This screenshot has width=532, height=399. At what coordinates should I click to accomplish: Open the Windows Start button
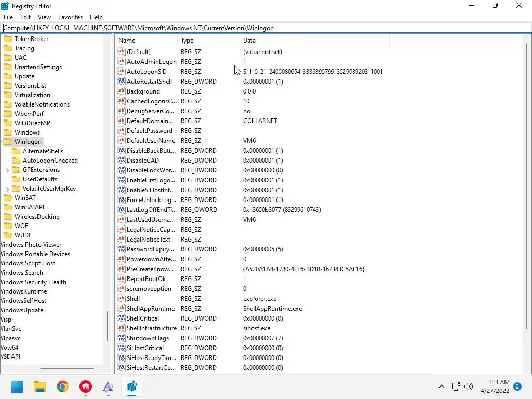(17, 387)
